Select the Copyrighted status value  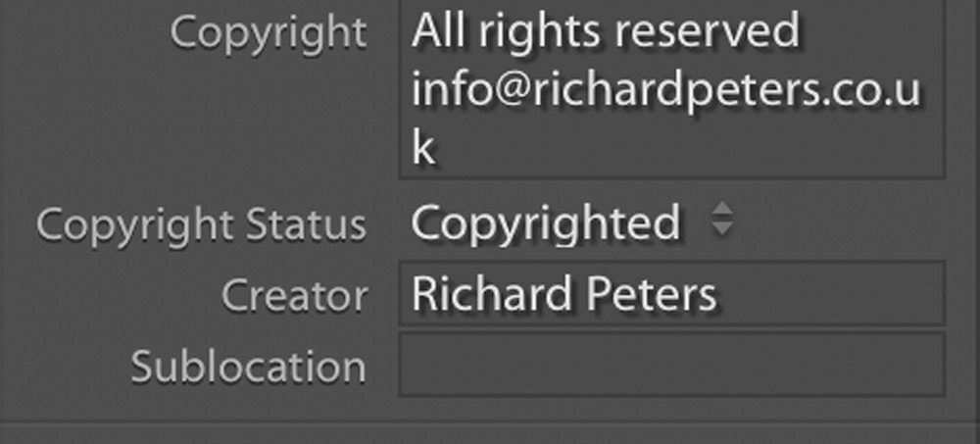546,222
